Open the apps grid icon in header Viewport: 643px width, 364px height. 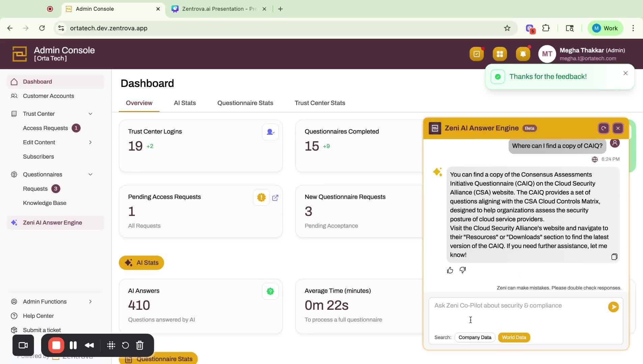tap(500, 54)
